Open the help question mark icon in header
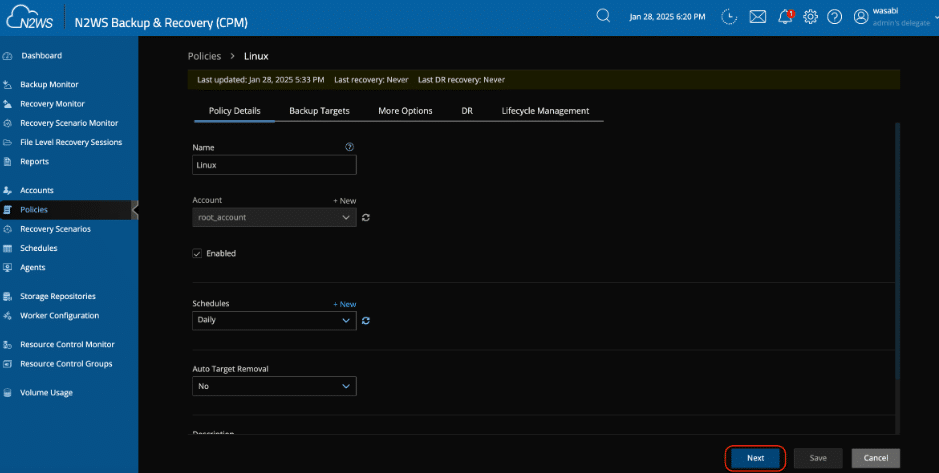The image size is (939, 473). point(835,17)
